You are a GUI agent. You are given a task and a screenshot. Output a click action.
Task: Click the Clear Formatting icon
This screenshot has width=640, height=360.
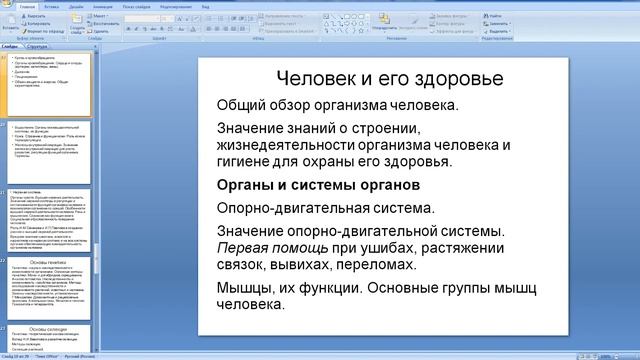(196, 19)
